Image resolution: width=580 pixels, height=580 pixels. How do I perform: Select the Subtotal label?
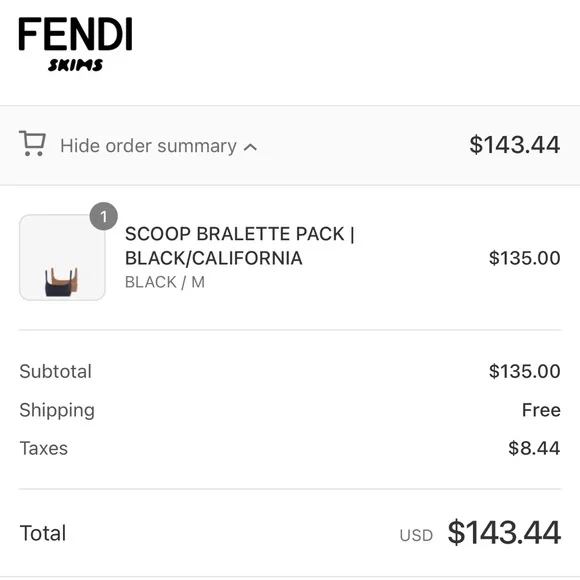tap(55, 371)
